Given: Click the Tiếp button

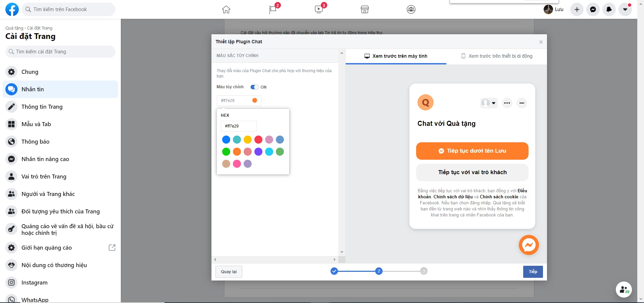Looking at the screenshot, I should [x=533, y=272].
